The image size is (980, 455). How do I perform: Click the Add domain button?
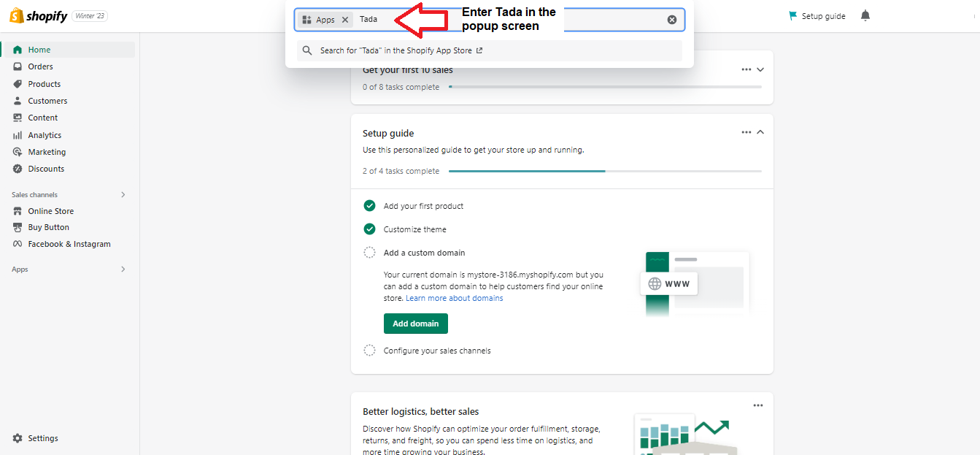point(416,324)
